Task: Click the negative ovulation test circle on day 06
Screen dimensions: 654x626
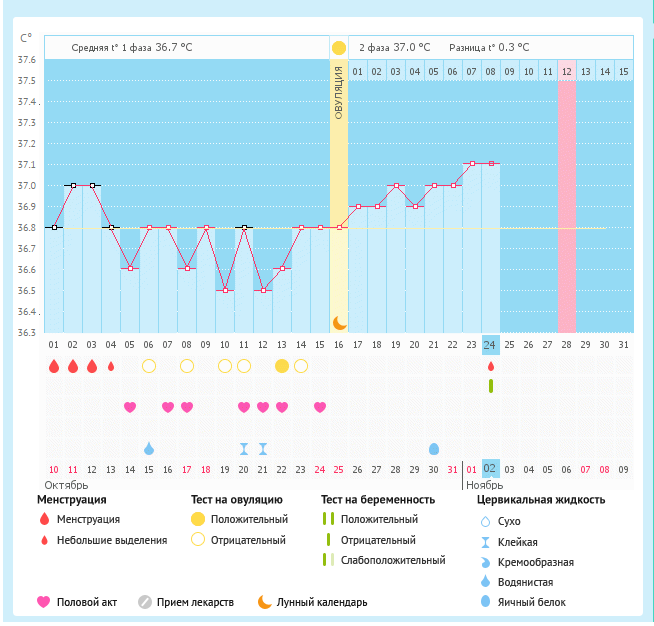Action: coord(149,366)
